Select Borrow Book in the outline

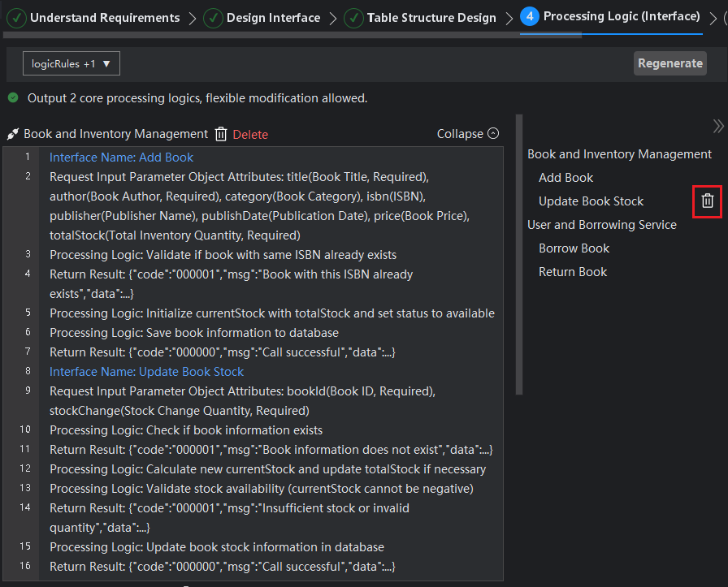(574, 248)
